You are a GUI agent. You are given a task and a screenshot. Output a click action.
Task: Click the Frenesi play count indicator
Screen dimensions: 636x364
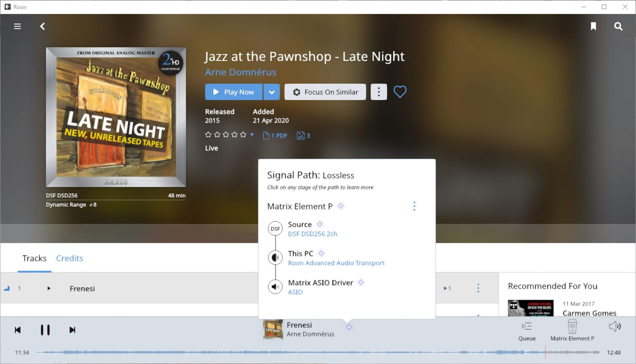447,288
